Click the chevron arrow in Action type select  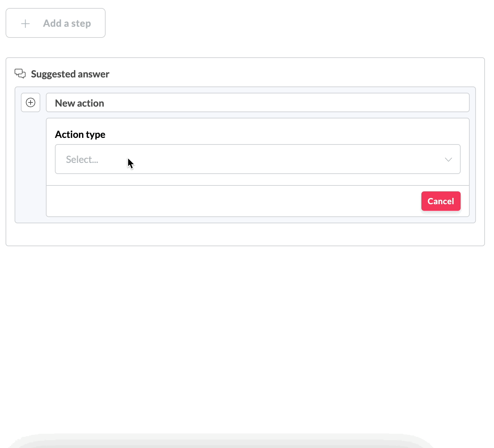coord(448,160)
